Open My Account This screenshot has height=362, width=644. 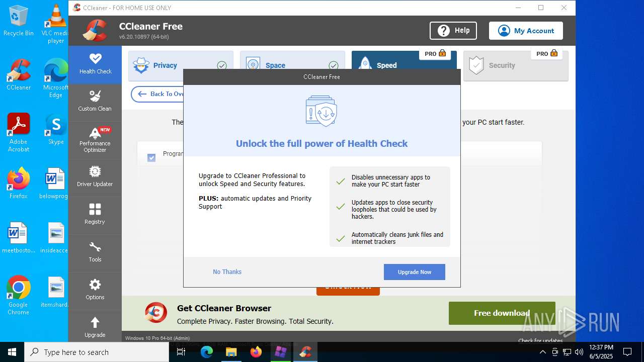[526, 31]
